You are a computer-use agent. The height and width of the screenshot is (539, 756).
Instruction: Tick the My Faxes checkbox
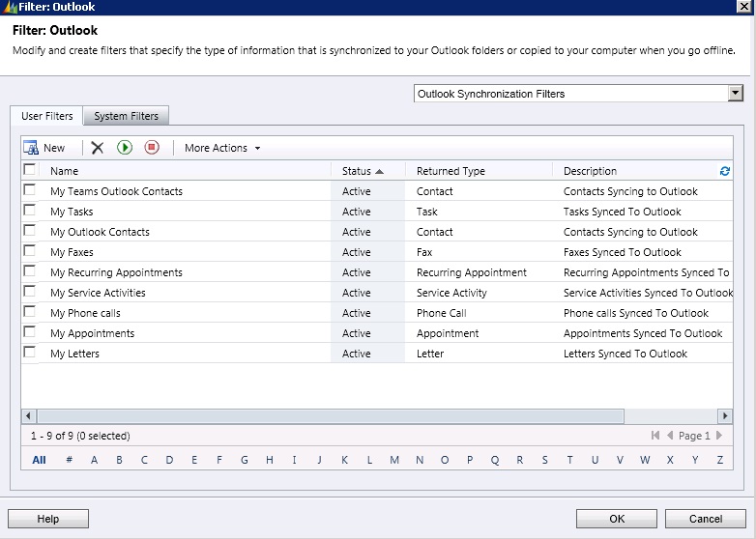[x=30, y=252]
